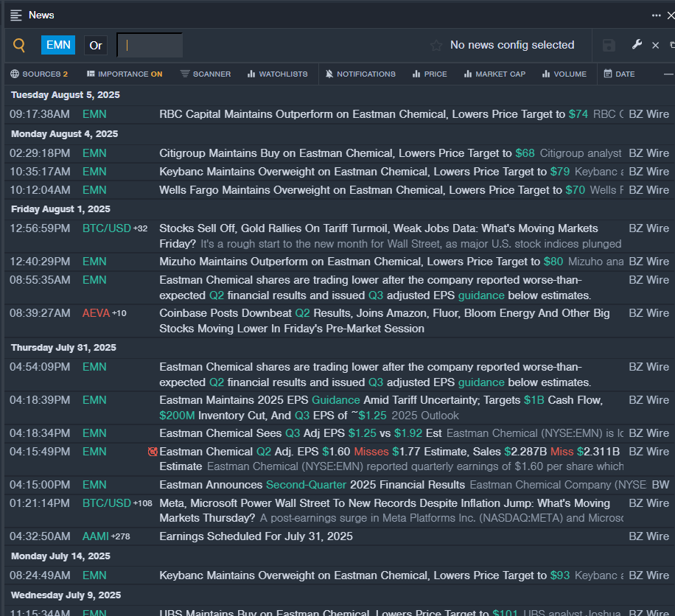This screenshot has width=675, height=616.
Task: Open the Sources 2 filter
Action: click(x=39, y=74)
